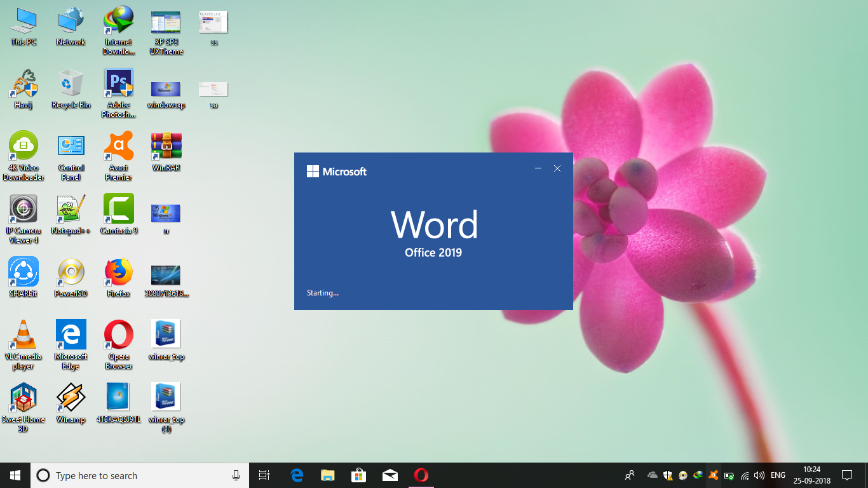Select the winrar_top file without (1)
This screenshot has width=868, height=488.
click(x=166, y=340)
